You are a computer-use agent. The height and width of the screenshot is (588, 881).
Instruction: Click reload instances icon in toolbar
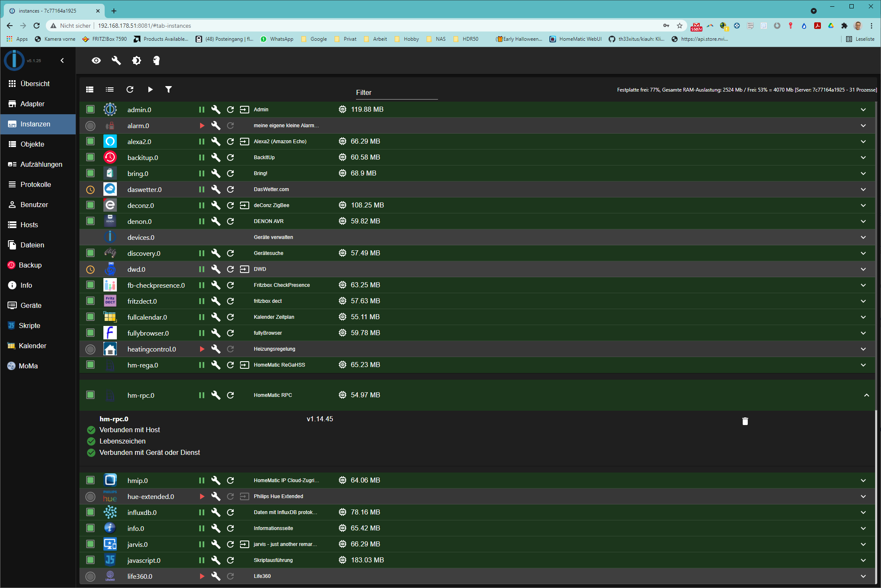pyautogui.click(x=130, y=89)
